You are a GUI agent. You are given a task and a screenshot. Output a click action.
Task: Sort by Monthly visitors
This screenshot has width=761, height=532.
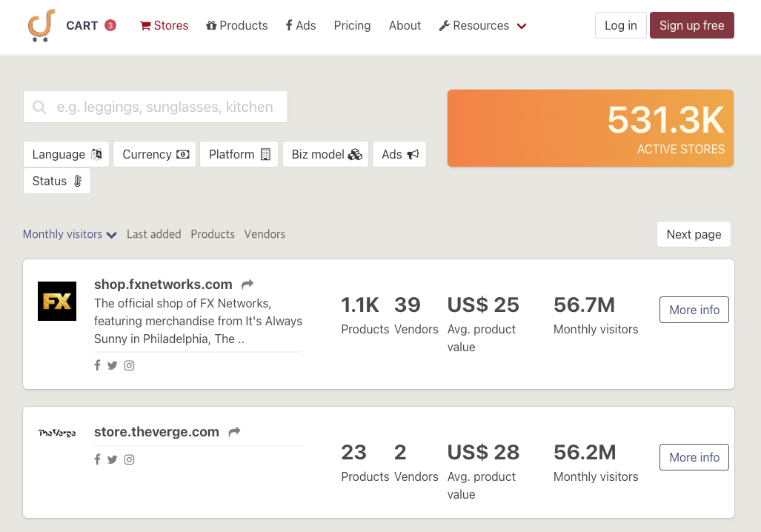click(x=70, y=234)
